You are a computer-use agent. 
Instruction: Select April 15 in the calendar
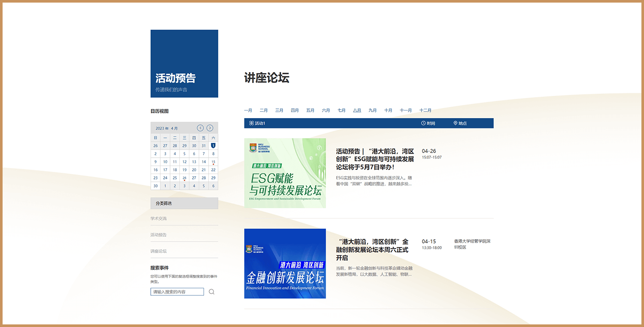point(213,162)
